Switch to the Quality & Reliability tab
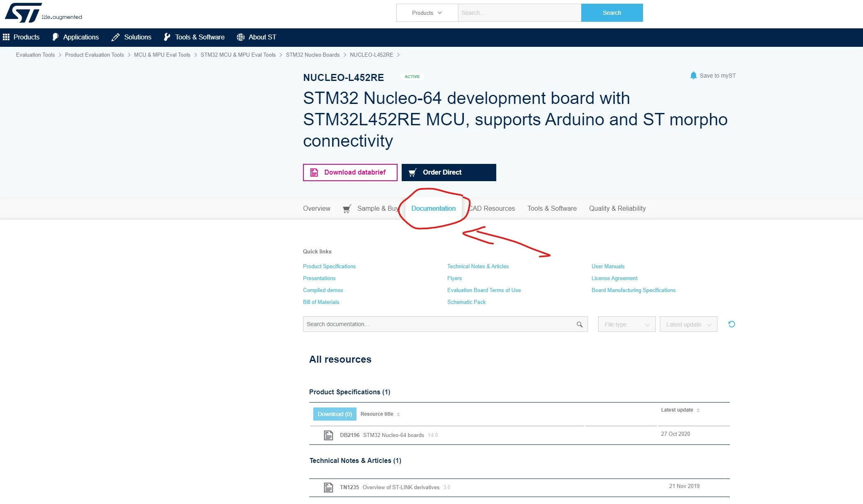Viewport: 863px width, 504px height. 618,209
